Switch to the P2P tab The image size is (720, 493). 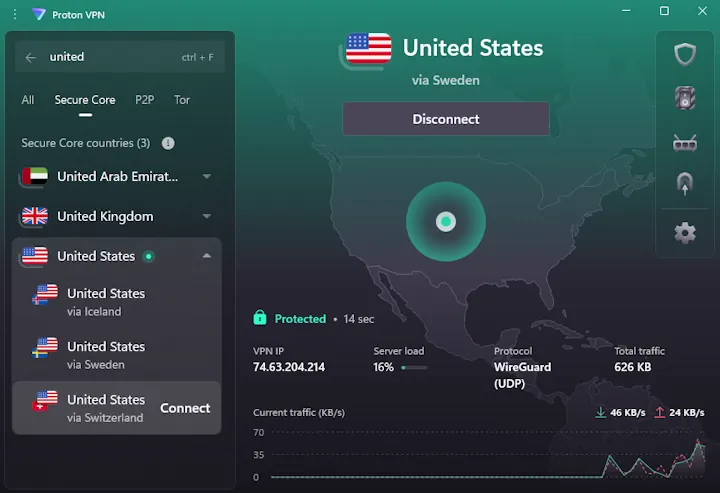tap(145, 100)
